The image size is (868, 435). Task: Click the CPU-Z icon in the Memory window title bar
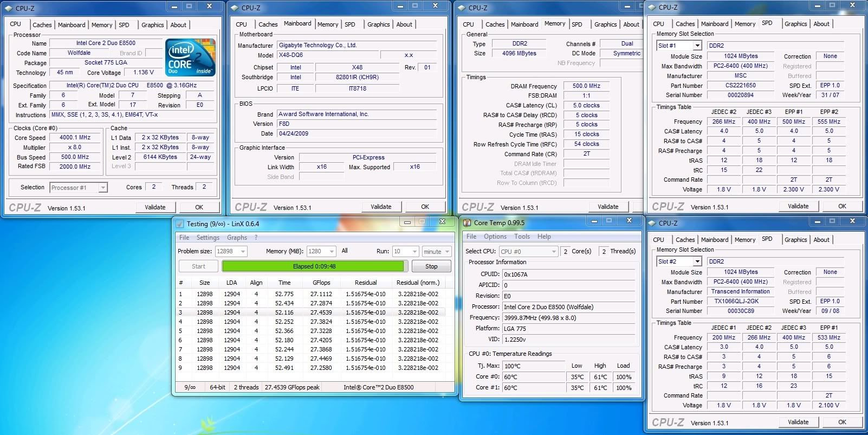pyautogui.click(x=461, y=8)
